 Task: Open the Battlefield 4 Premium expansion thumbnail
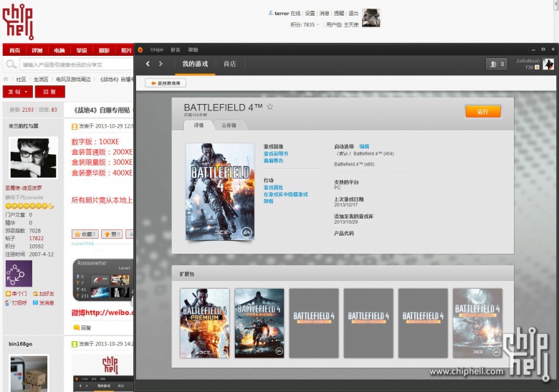click(x=205, y=323)
